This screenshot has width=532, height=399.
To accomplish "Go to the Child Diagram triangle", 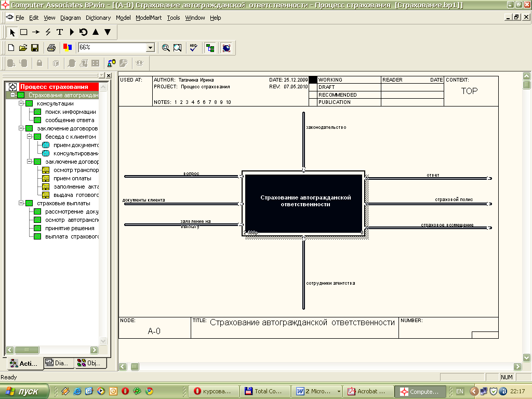I will point(108,32).
